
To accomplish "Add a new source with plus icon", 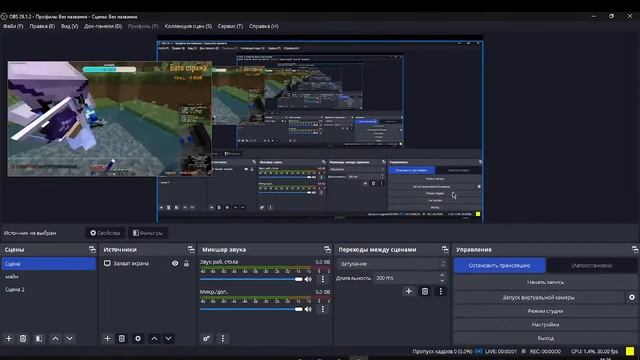I will pyautogui.click(x=107, y=338).
